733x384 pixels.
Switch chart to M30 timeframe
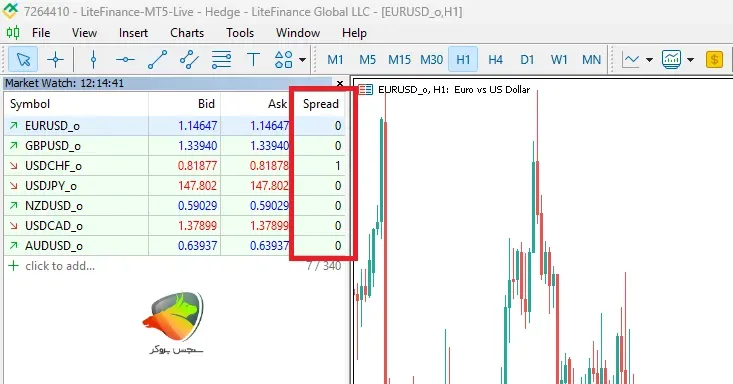(x=431, y=59)
